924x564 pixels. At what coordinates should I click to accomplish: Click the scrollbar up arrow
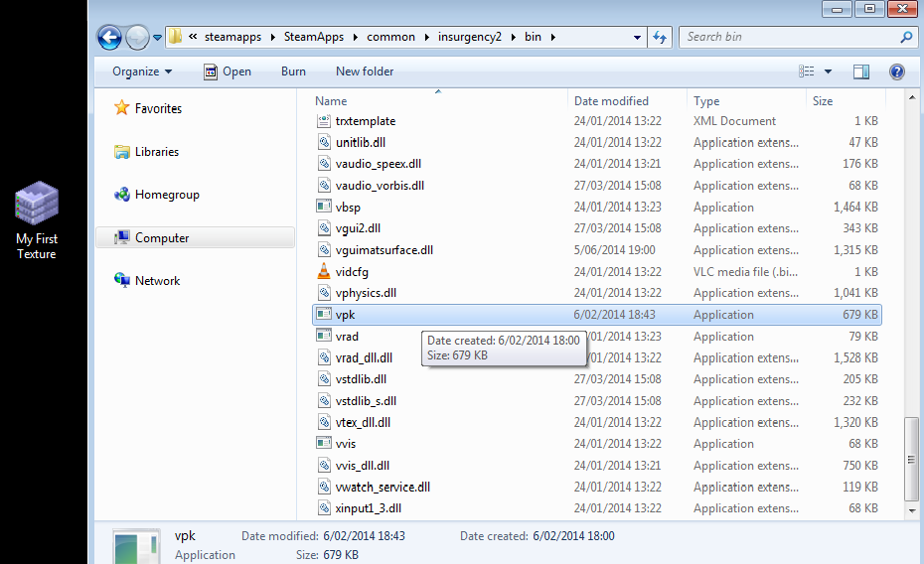(912, 97)
